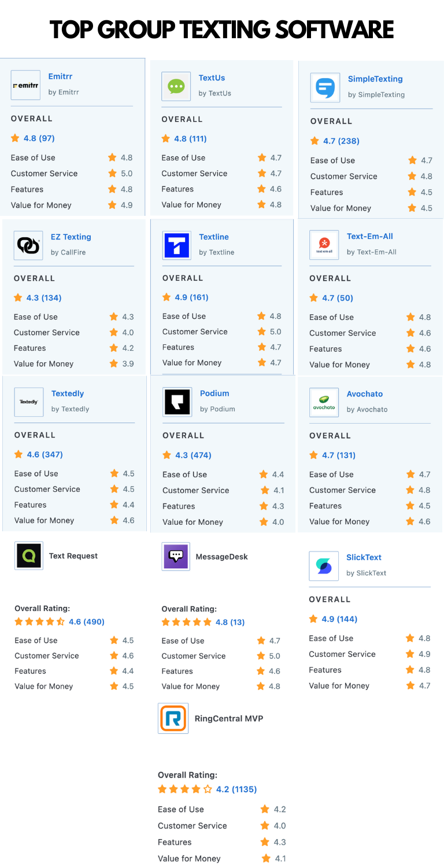444x868 pixels.
Task: Click the Text Request product name
Action: (x=73, y=556)
